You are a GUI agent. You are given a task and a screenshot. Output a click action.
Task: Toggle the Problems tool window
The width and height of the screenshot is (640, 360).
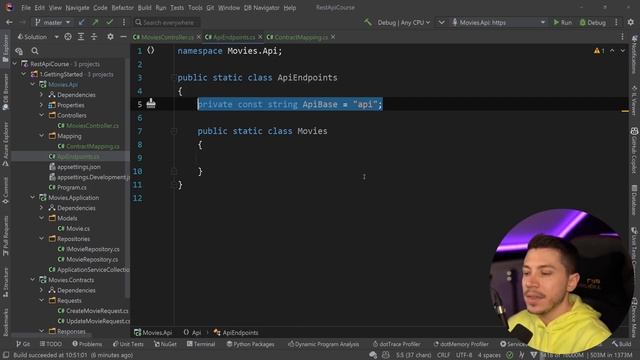pyautogui.click(x=87, y=344)
